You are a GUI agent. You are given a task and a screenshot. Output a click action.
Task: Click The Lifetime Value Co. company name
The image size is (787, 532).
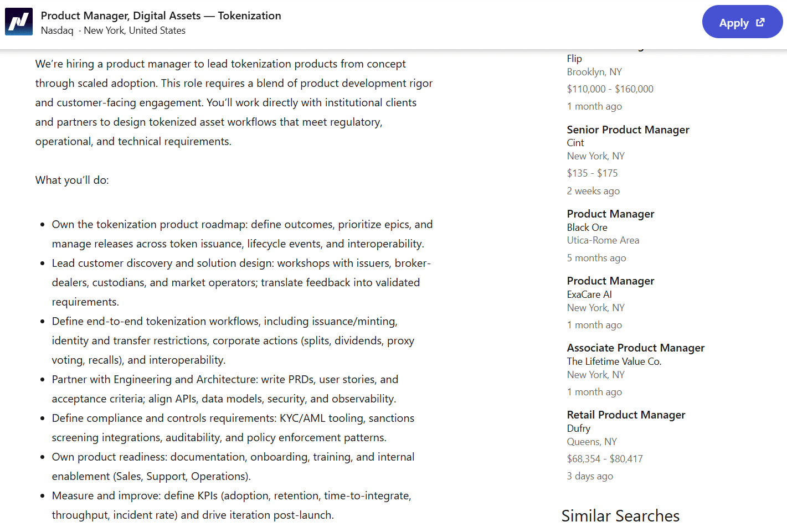click(614, 361)
